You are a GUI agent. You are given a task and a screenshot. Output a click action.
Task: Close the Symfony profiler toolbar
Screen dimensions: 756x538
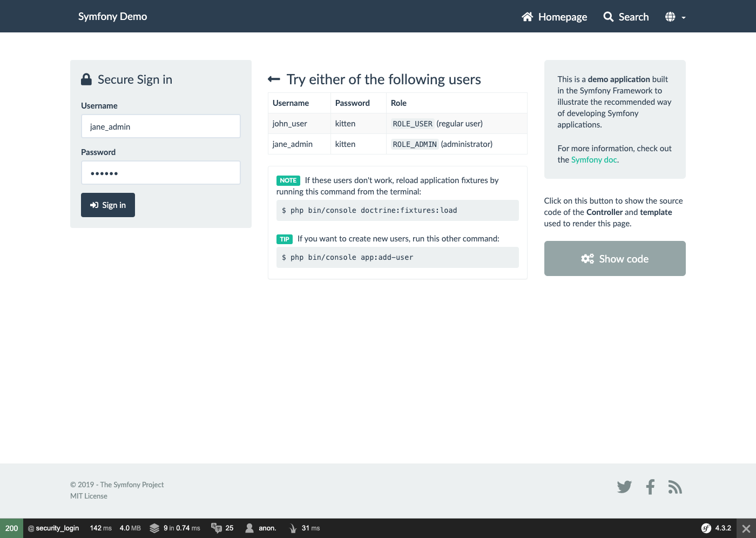point(746,528)
